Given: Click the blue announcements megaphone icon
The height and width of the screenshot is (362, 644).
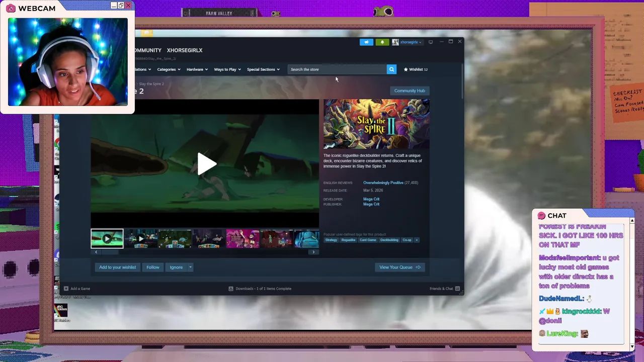Looking at the screenshot, I should coord(366,42).
